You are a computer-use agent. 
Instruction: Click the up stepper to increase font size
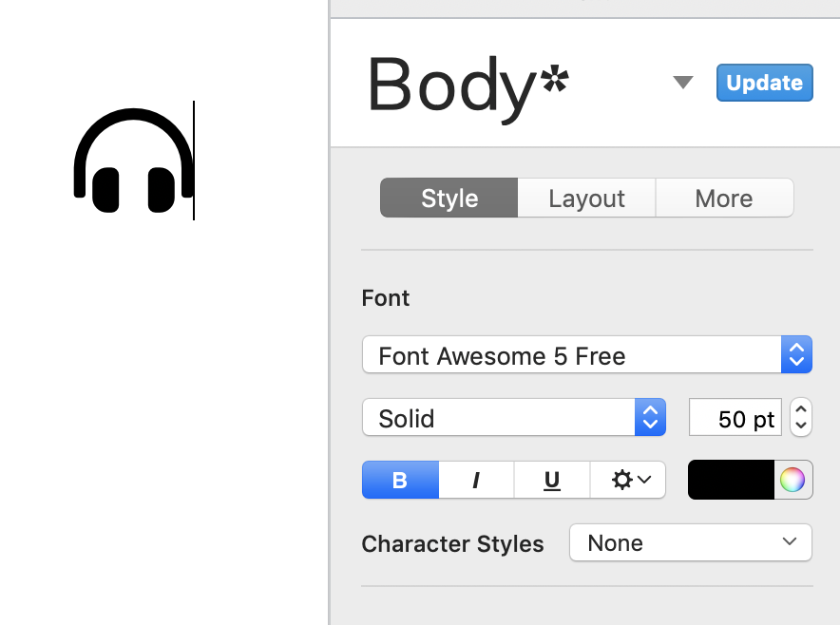(x=799, y=410)
